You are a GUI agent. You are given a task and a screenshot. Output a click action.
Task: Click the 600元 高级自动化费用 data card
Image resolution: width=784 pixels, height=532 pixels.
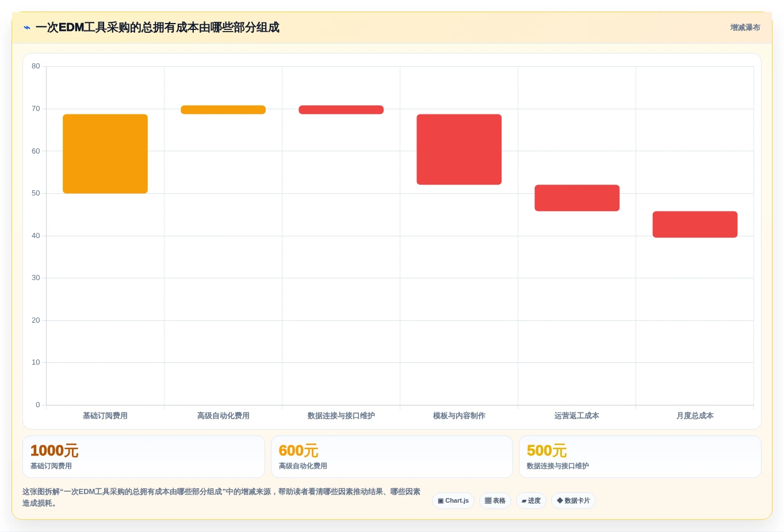(392, 457)
